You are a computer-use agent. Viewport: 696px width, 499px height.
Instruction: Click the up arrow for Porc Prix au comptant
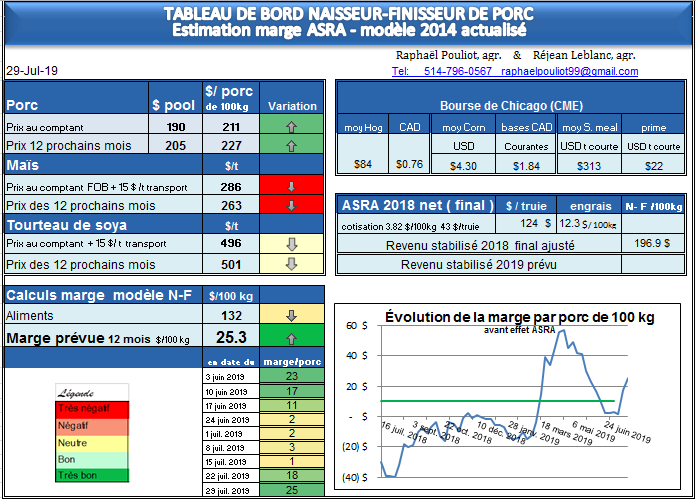coord(293,127)
